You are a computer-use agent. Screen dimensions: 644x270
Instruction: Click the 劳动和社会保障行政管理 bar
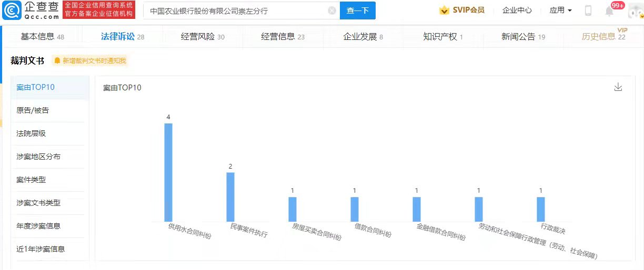[479, 209]
